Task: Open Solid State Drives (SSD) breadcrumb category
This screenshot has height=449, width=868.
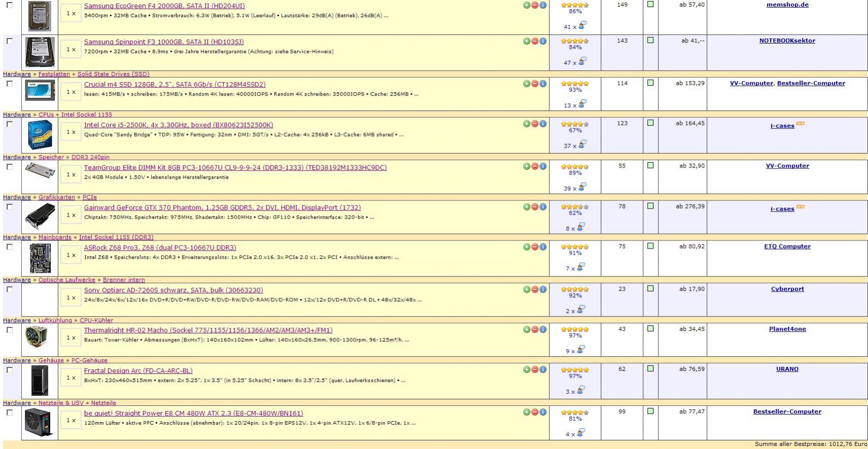Action: (x=113, y=74)
